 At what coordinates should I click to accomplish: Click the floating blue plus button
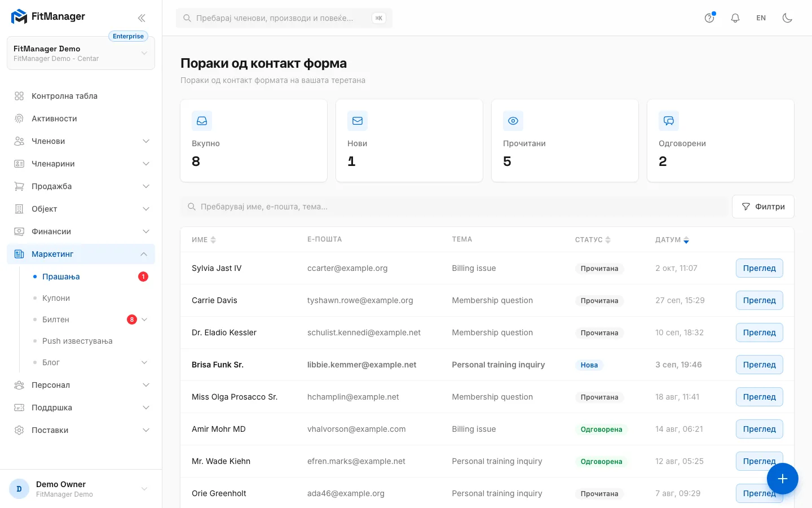[783, 479]
